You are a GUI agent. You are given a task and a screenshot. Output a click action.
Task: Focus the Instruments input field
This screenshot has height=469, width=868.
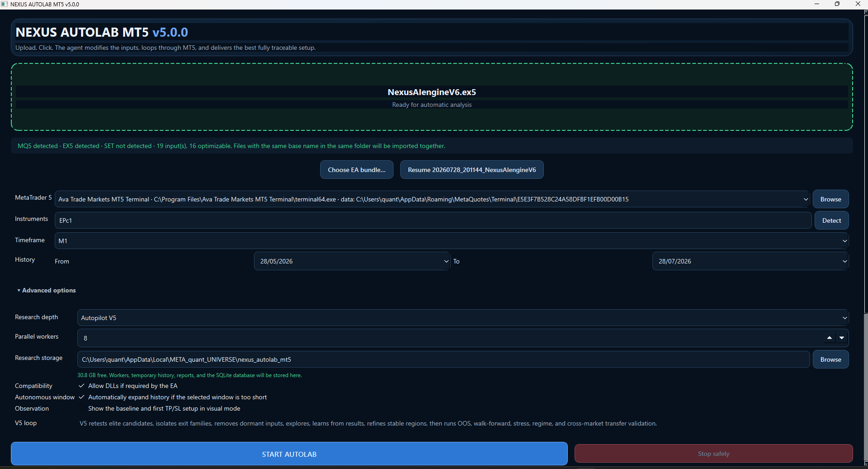433,220
